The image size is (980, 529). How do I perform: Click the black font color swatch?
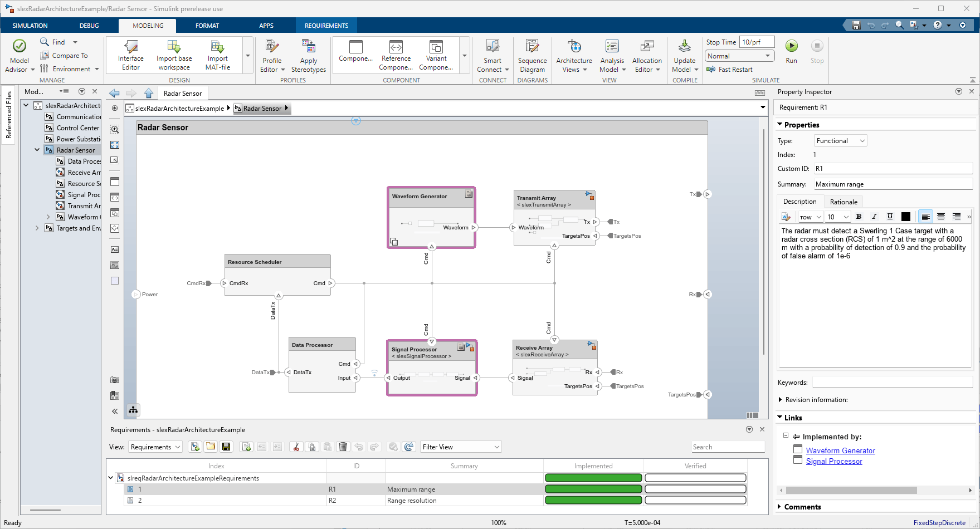point(906,217)
